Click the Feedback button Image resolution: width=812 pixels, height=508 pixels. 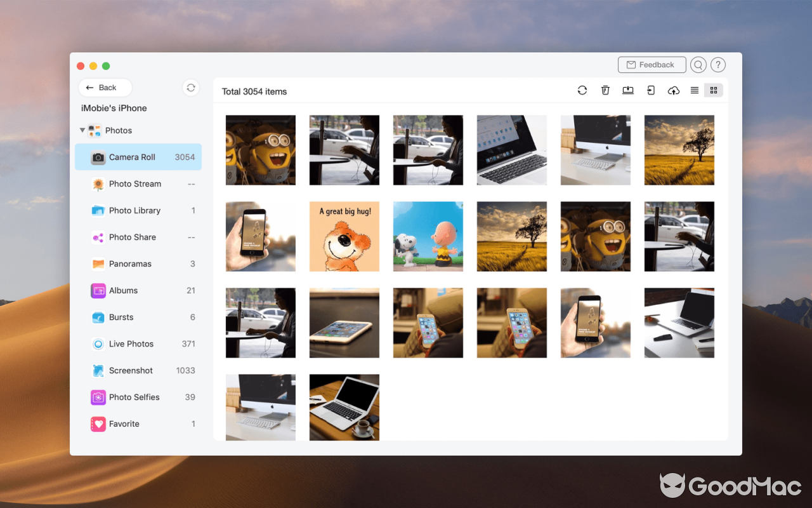coord(652,64)
